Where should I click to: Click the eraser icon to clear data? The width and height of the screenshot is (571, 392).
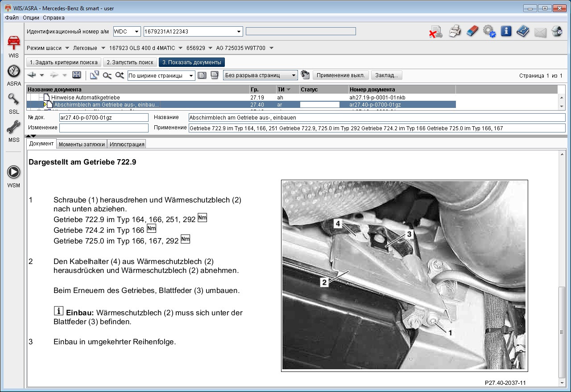[x=472, y=31]
